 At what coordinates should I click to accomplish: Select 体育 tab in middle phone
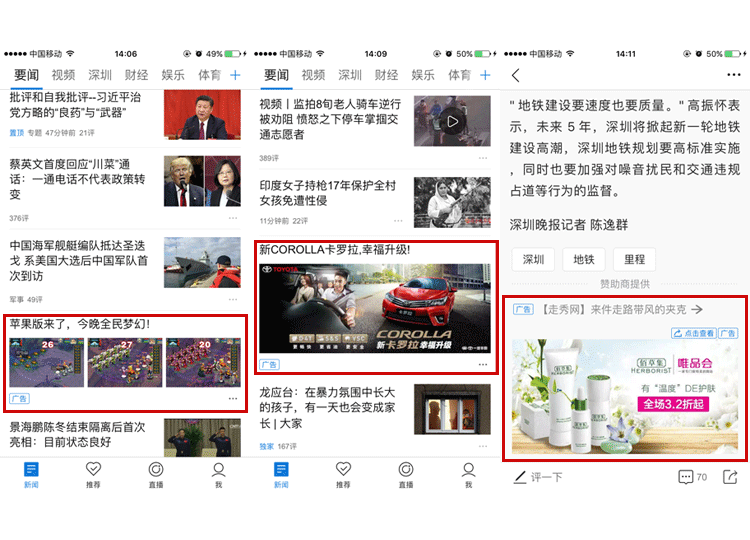coord(460,75)
